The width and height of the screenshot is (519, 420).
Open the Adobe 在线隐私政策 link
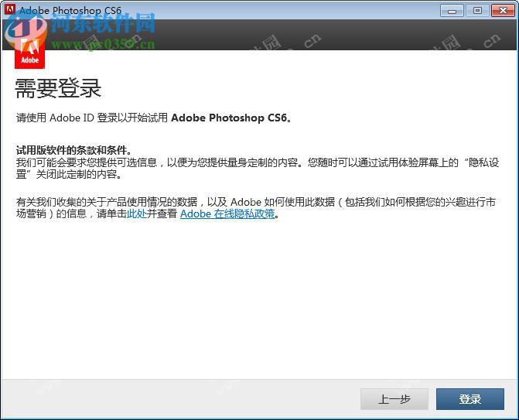(x=227, y=213)
